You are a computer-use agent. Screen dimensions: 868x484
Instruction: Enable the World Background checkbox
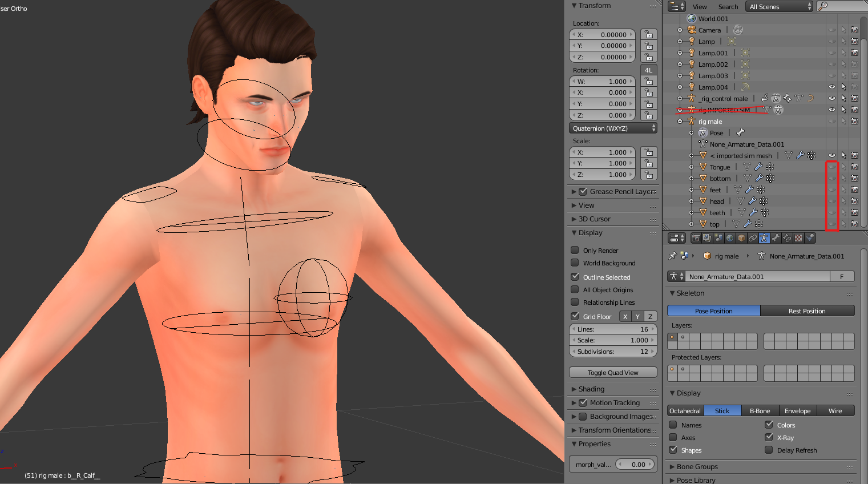coord(575,263)
